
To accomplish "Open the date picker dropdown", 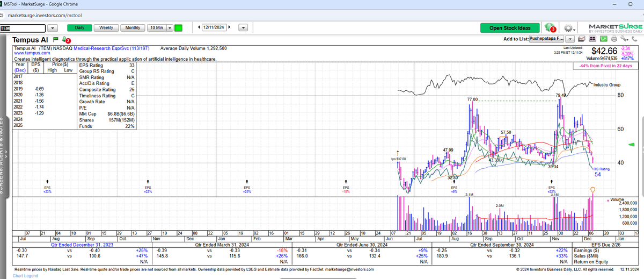I will click(243, 28).
